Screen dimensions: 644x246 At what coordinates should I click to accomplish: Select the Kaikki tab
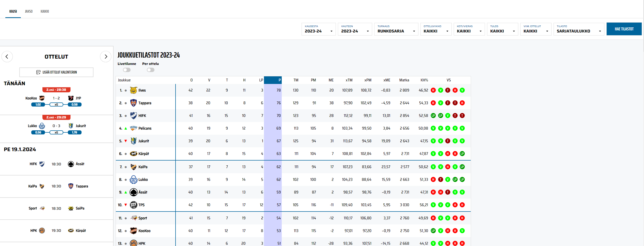tap(45, 11)
